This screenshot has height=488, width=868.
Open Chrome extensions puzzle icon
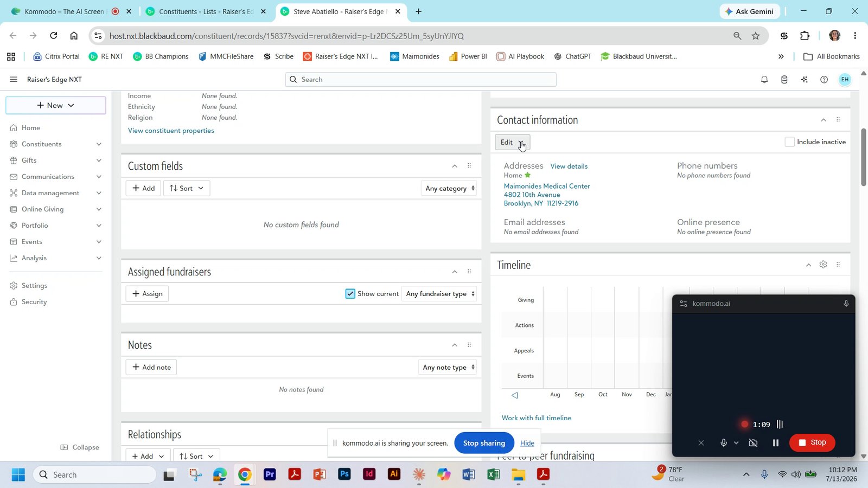tap(805, 36)
